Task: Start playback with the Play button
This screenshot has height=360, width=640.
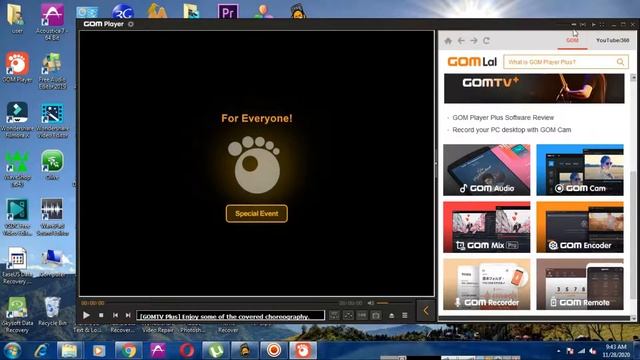Action: (86, 315)
